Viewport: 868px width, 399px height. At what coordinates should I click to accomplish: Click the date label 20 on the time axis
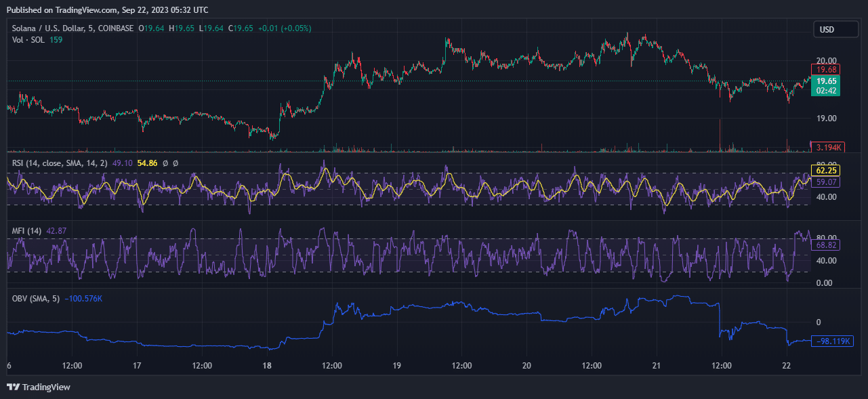[x=526, y=366]
